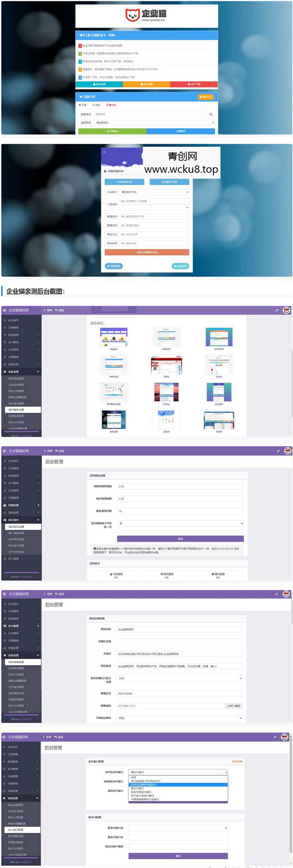Collapse the 其它组件 sidebar group

pos(21,520)
